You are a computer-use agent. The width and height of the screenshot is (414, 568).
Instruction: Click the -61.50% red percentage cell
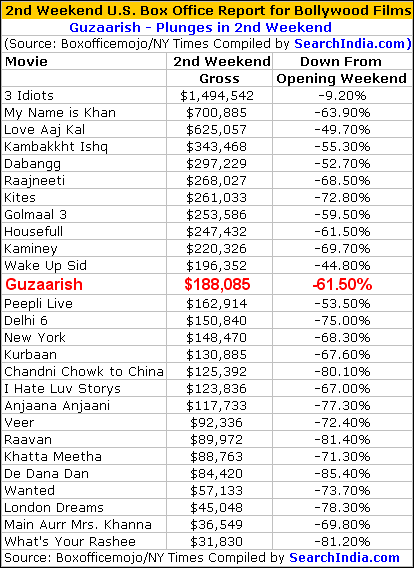tap(342, 284)
